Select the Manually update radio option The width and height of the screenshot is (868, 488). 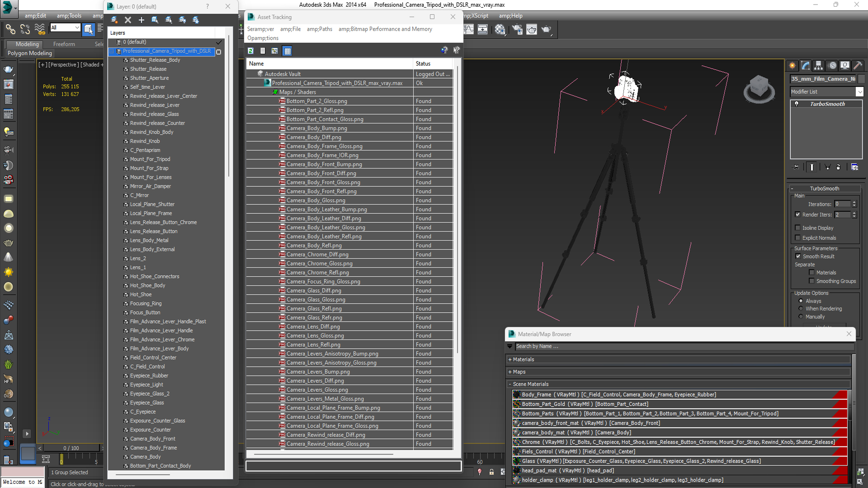[801, 317]
